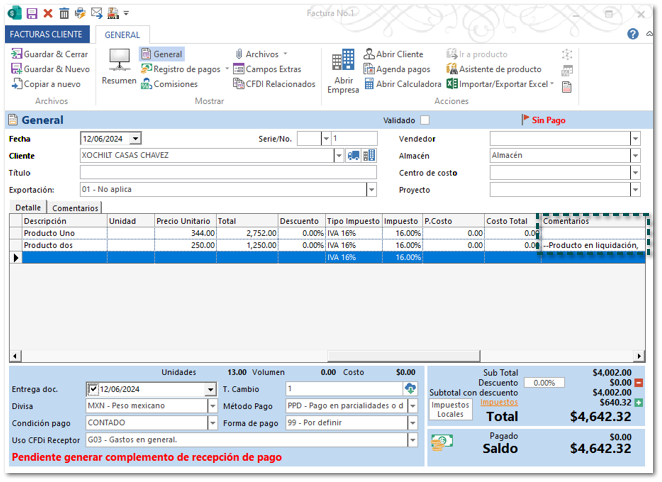
Task: Launch Abrir Calculadora
Action: (x=401, y=84)
